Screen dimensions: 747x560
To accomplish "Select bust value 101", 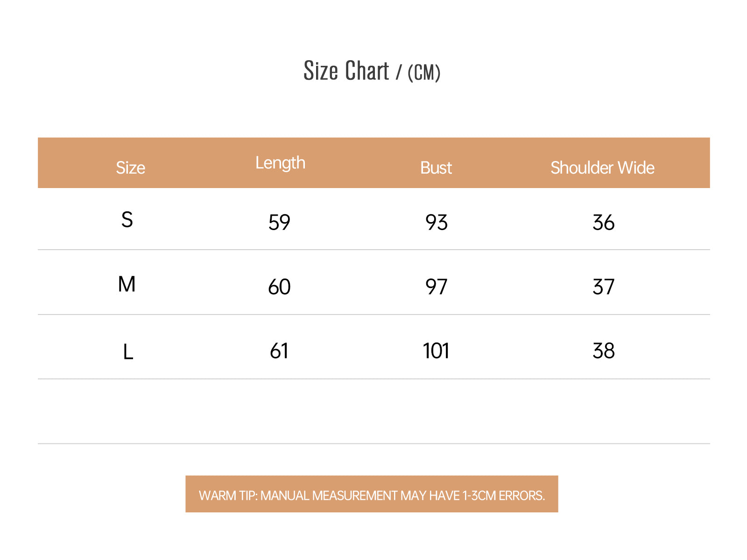I will coord(436,350).
